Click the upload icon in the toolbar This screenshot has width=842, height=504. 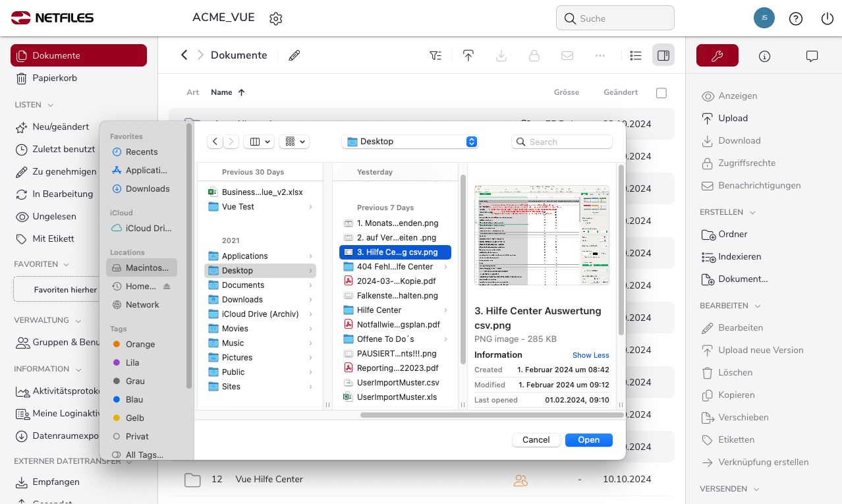click(x=468, y=56)
